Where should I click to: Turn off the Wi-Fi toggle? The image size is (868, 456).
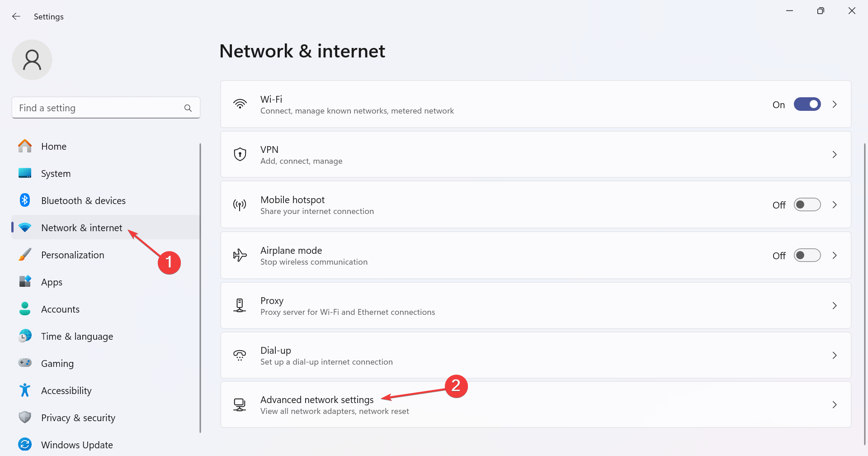tap(807, 104)
